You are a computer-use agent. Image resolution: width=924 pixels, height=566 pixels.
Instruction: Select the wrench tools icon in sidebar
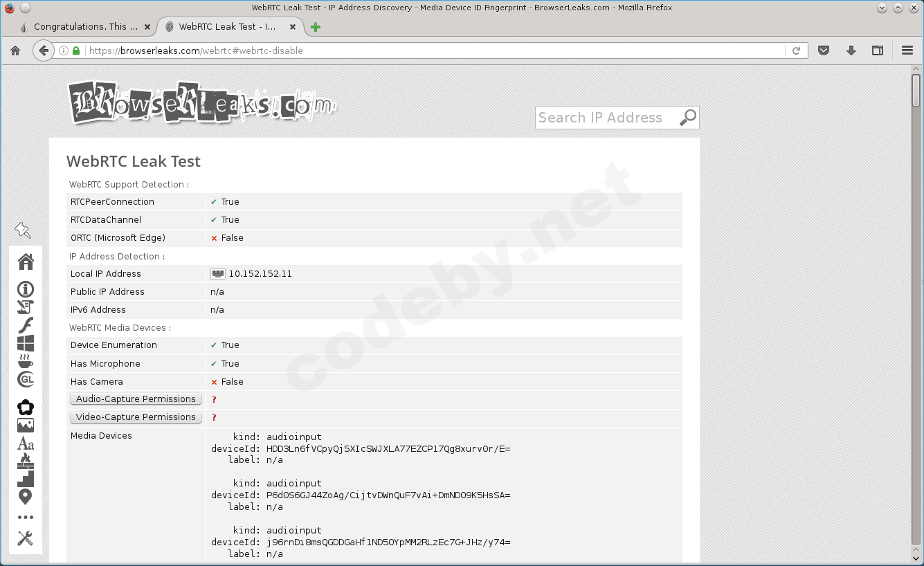(26, 538)
